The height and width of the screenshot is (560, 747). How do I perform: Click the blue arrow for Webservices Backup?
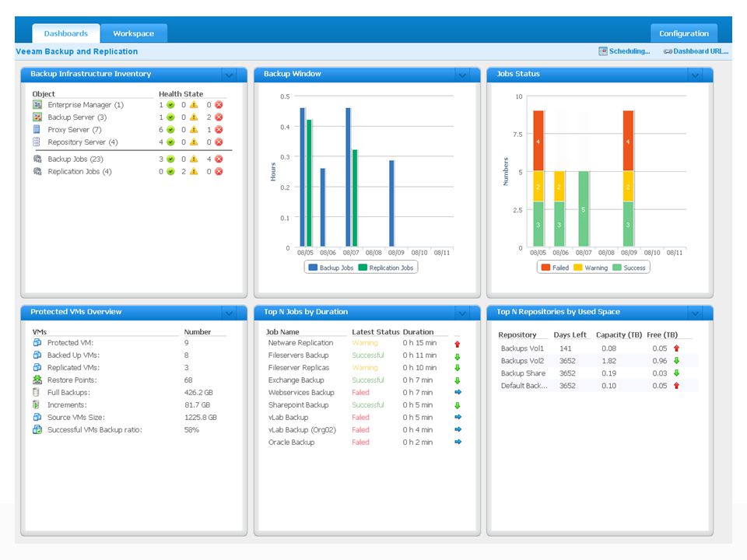pyautogui.click(x=458, y=392)
